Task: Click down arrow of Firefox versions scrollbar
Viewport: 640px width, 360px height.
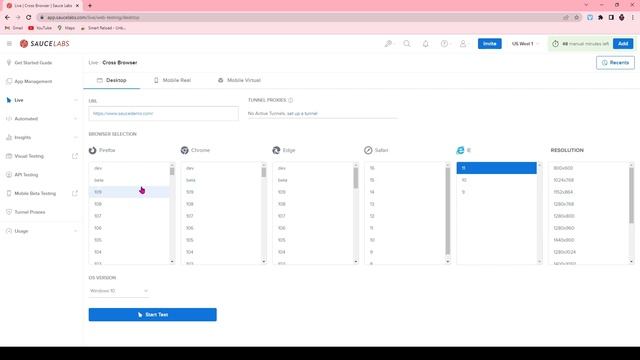Action: (x=172, y=262)
